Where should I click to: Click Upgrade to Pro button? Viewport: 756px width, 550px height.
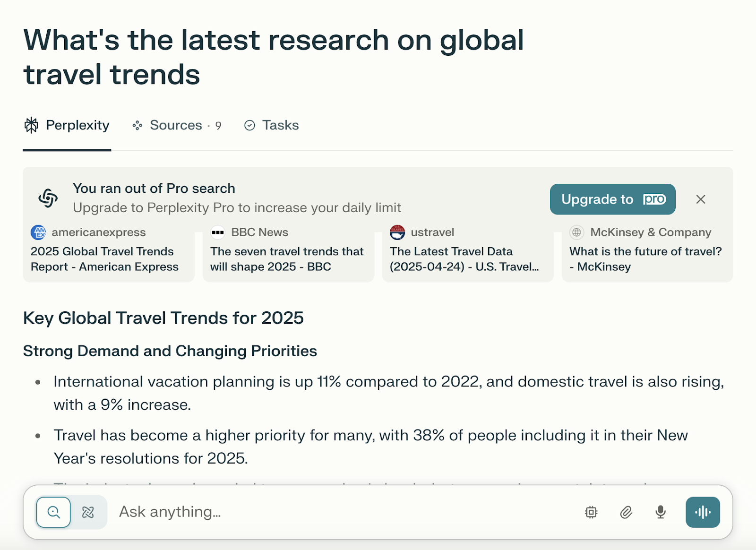(x=612, y=199)
